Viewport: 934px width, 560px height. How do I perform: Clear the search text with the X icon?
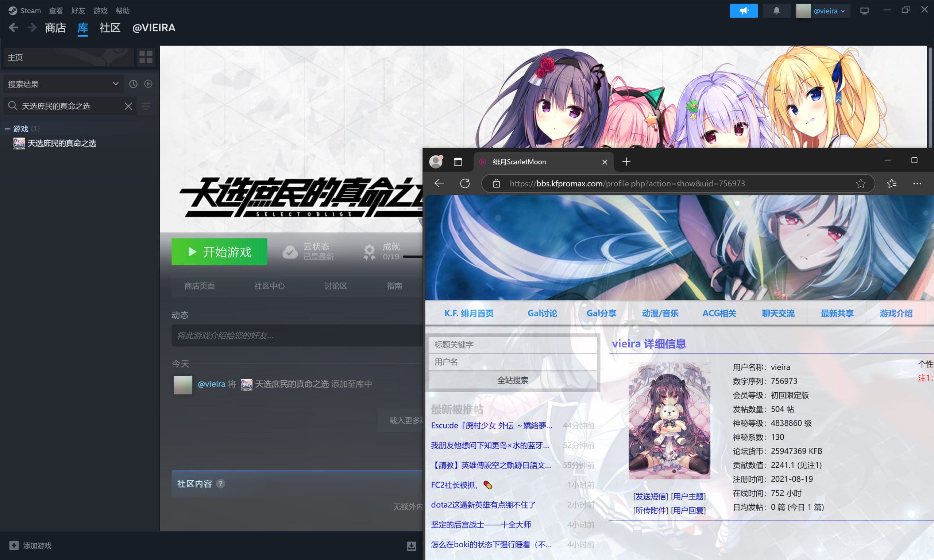point(128,106)
